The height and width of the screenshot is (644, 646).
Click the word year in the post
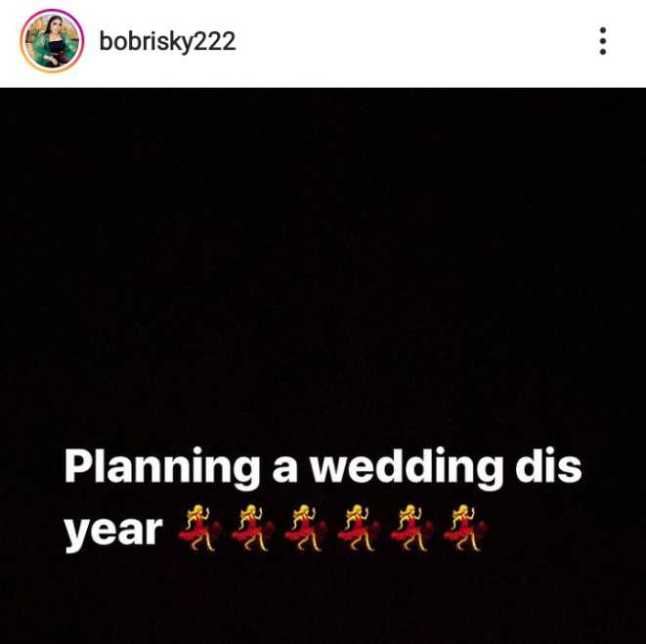(113, 533)
